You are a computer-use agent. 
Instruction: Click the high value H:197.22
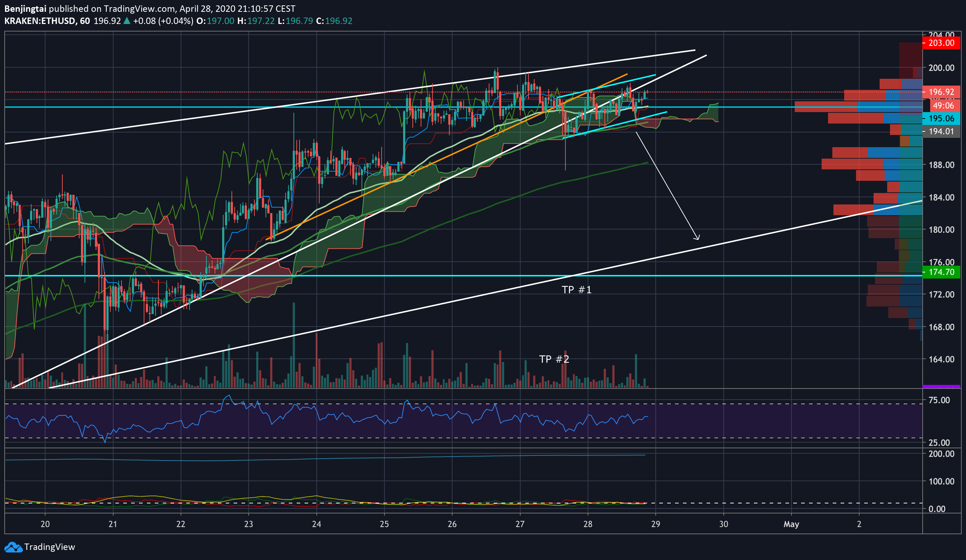click(x=256, y=21)
